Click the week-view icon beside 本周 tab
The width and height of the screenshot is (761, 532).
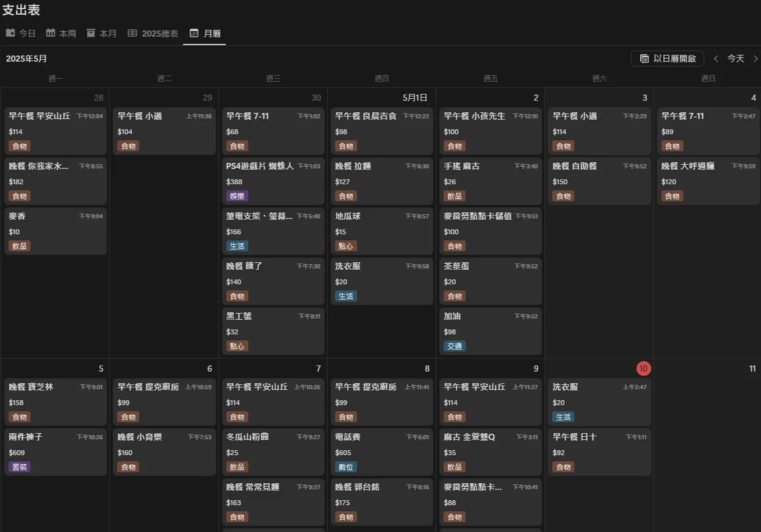point(51,33)
